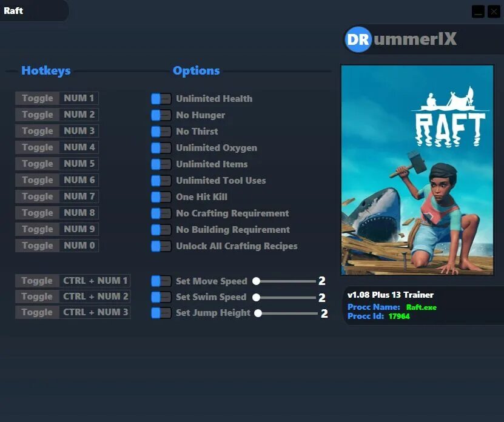Click the Toggle button for NUM 1
This screenshot has width=504, height=422.
(x=37, y=98)
